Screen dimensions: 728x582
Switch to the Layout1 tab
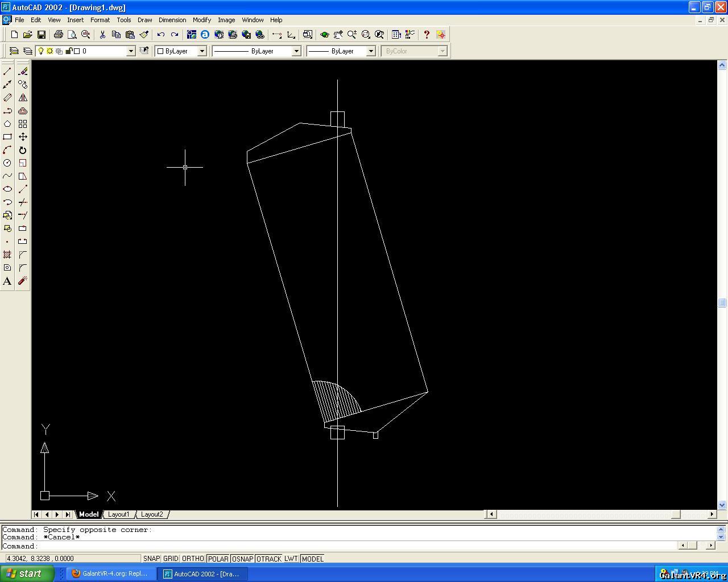point(118,514)
